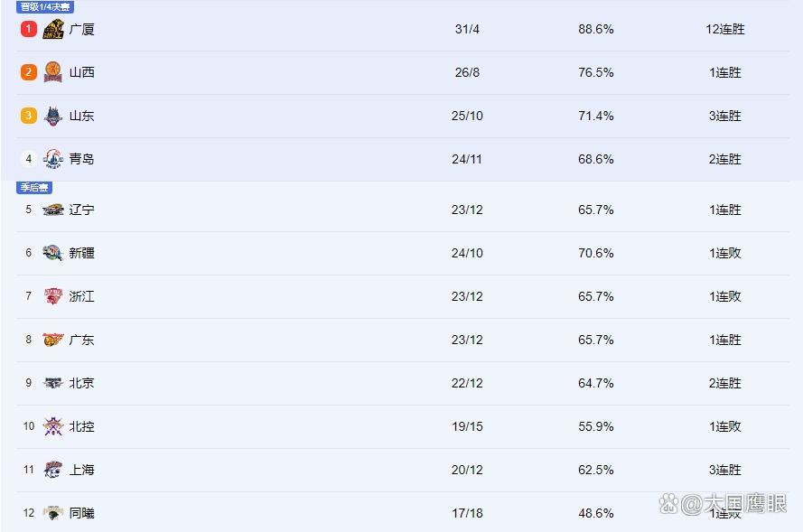The width and height of the screenshot is (803, 532).
Task: Click the 山西 team logo icon
Action: point(53,72)
